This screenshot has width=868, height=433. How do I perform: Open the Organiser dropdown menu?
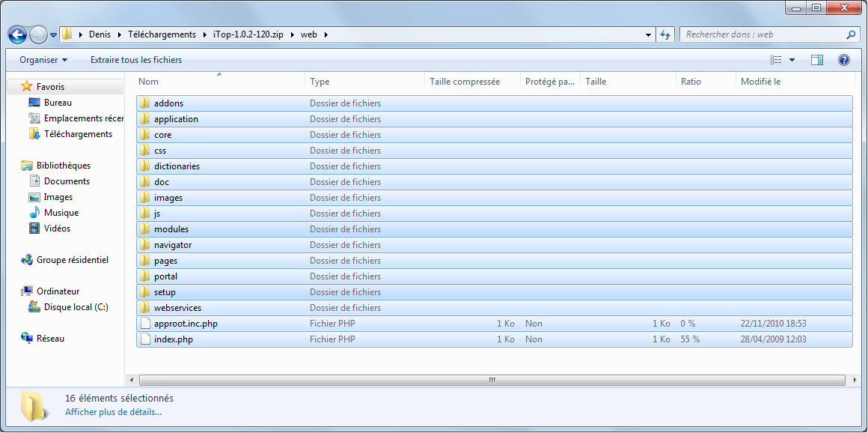point(43,60)
